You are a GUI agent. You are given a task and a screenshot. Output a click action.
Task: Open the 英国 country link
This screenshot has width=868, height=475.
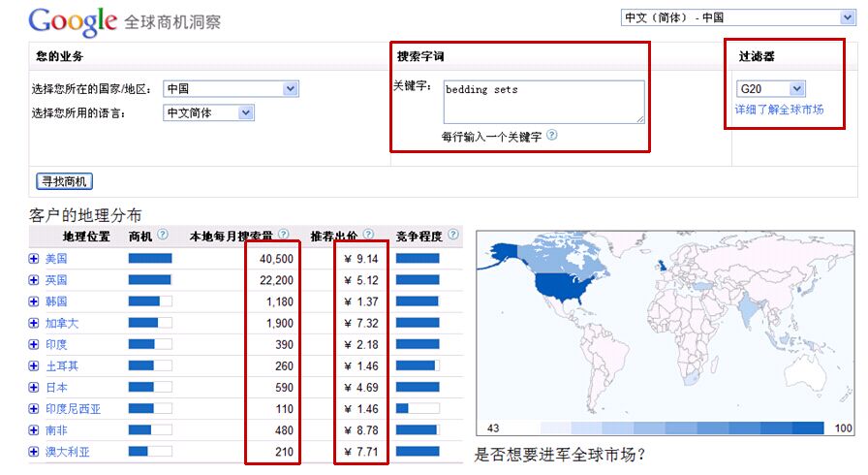pyautogui.click(x=56, y=280)
